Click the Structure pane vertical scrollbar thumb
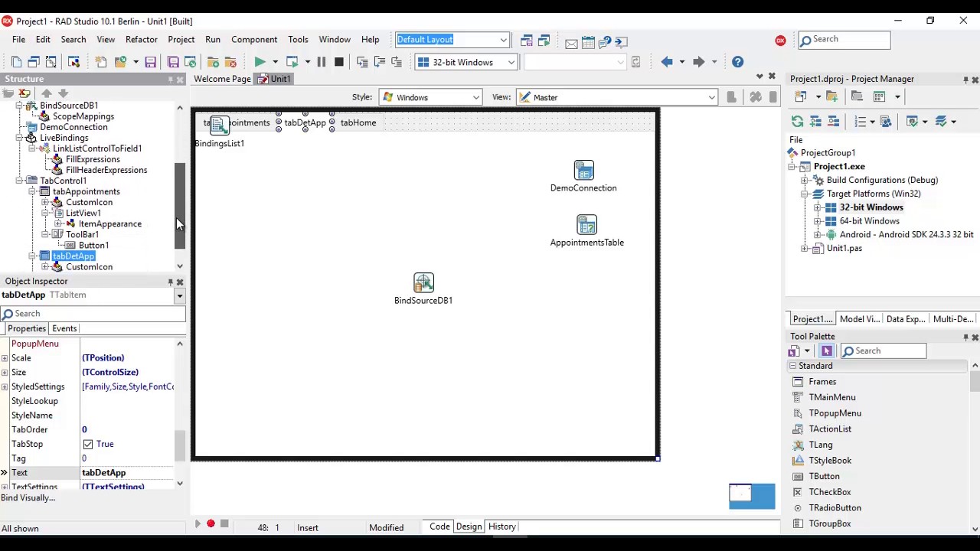This screenshot has width=980, height=551. pyautogui.click(x=180, y=206)
